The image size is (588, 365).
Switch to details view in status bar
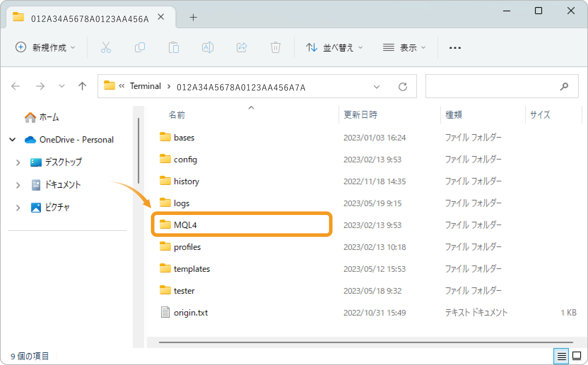(x=561, y=356)
